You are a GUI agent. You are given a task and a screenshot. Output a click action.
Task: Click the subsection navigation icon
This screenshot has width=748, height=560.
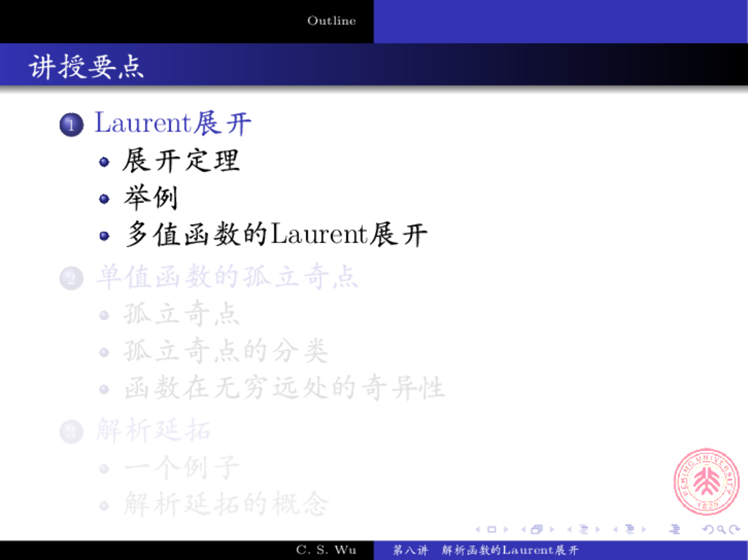click(584, 529)
